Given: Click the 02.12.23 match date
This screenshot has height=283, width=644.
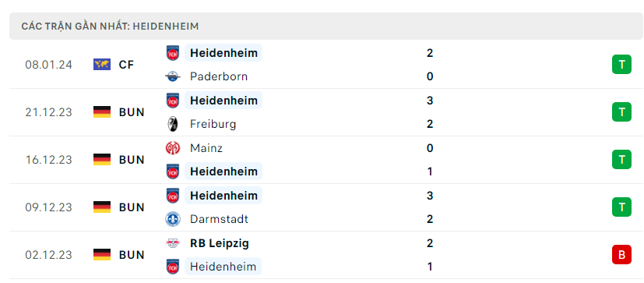Looking at the screenshot, I should tap(48, 255).
